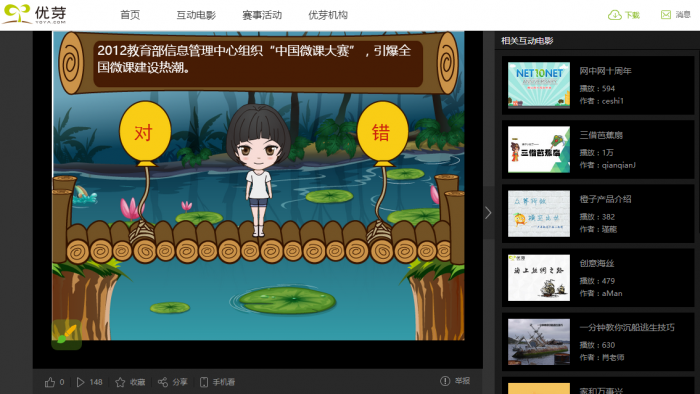700x394 pixels.
Task: Open the 优芽机构 navigation link
Action: [328, 15]
